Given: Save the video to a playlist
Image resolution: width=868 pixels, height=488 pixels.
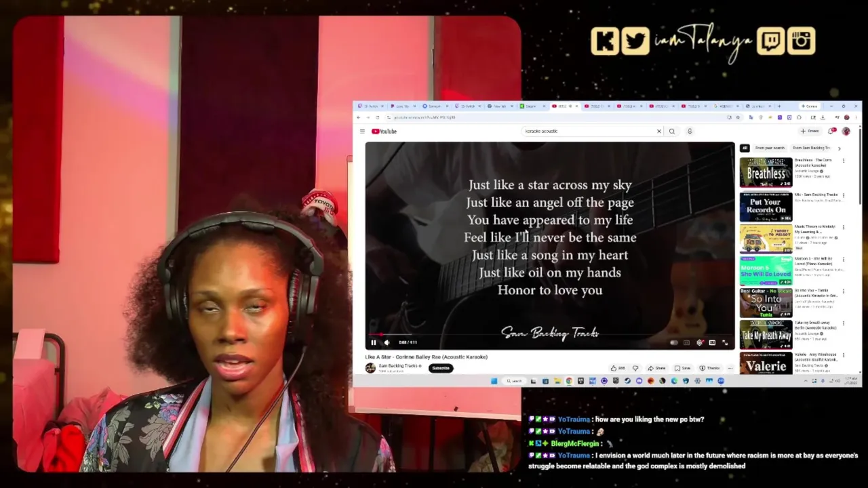Looking at the screenshot, I should point(683,368).
